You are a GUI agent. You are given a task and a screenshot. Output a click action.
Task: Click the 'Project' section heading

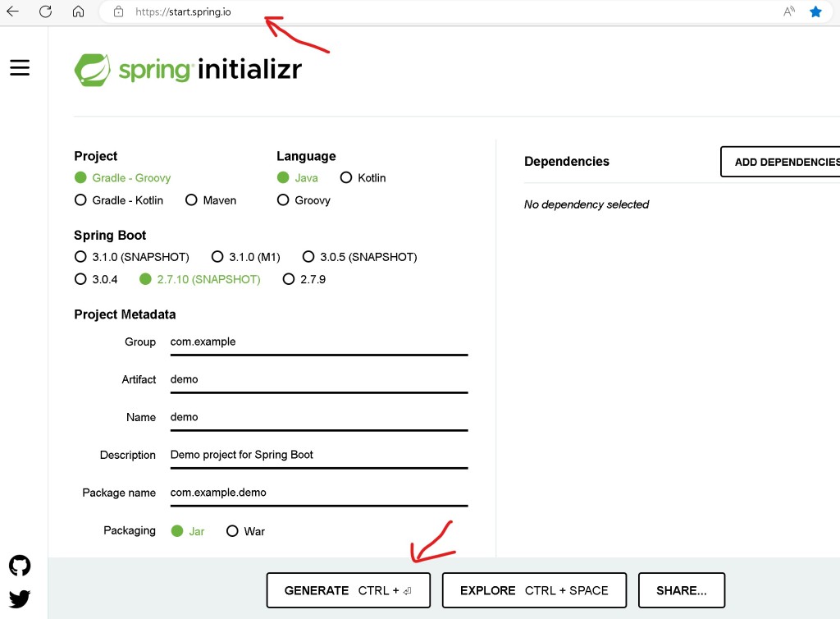coord(95,156)
